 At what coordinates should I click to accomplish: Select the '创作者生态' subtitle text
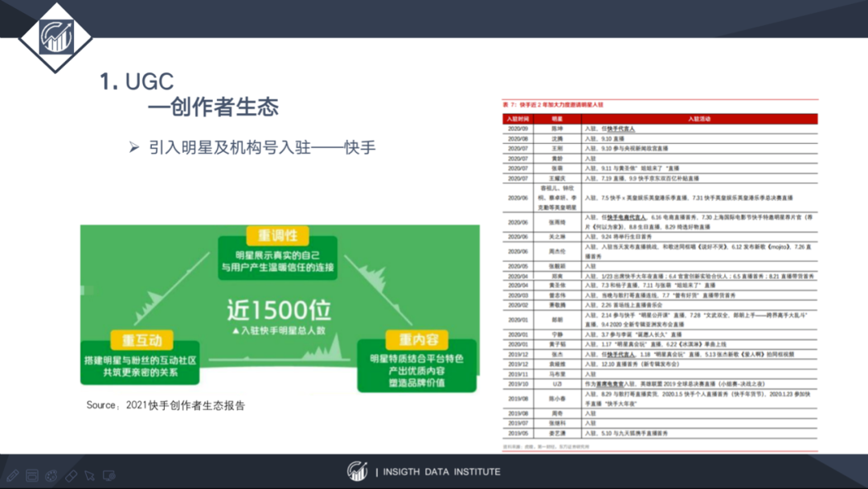pos(224,106)
